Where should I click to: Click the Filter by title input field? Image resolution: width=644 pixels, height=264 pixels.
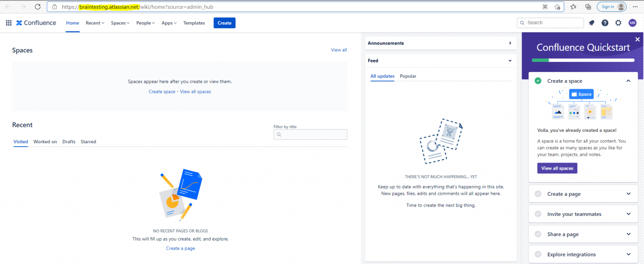pyautogui.click(x=310, y=134)
